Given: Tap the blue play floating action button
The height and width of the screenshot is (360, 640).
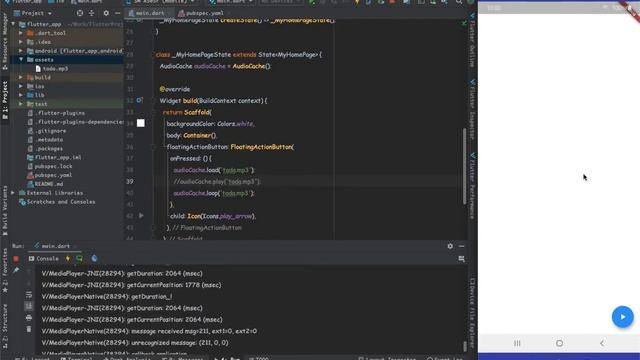Looking at the screenshot, I should pos(622,317).
